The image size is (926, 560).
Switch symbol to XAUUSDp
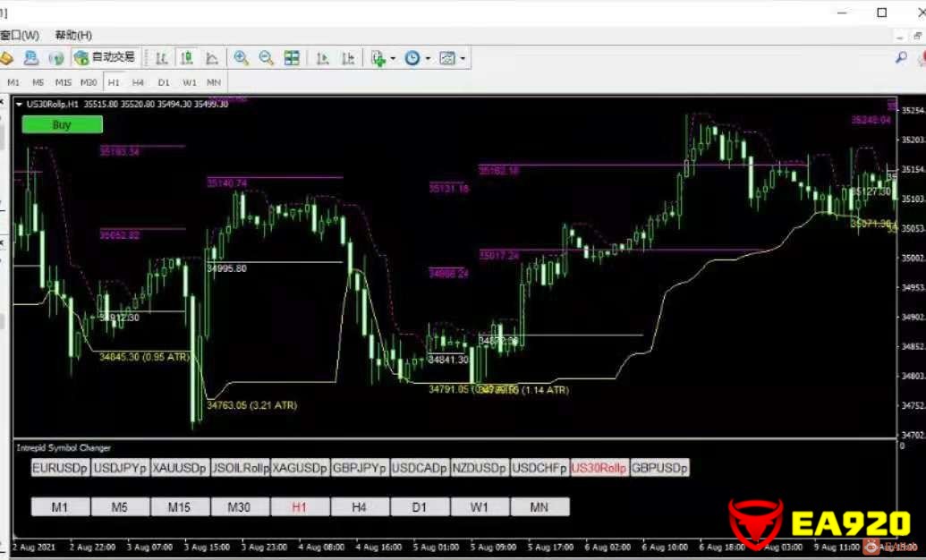click(x=179, y=468)
